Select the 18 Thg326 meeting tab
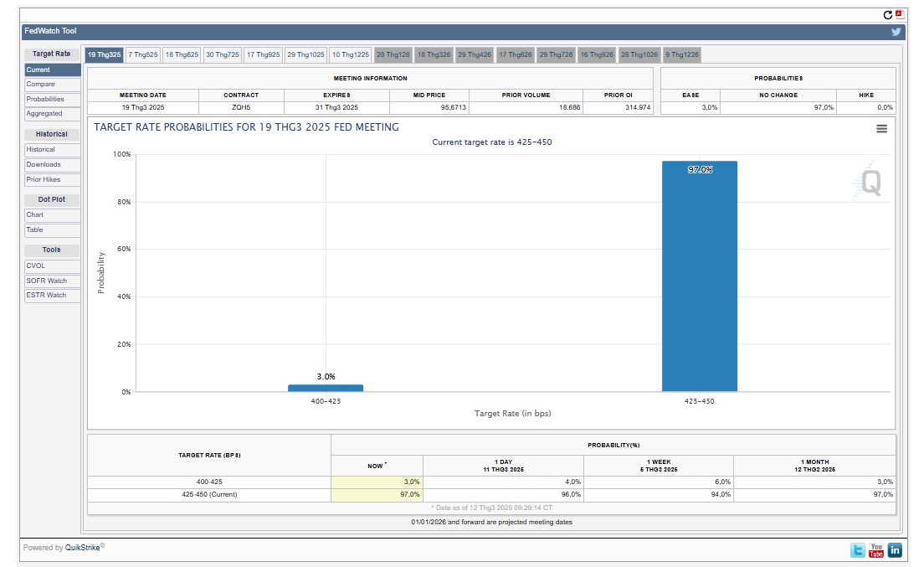 434,54
